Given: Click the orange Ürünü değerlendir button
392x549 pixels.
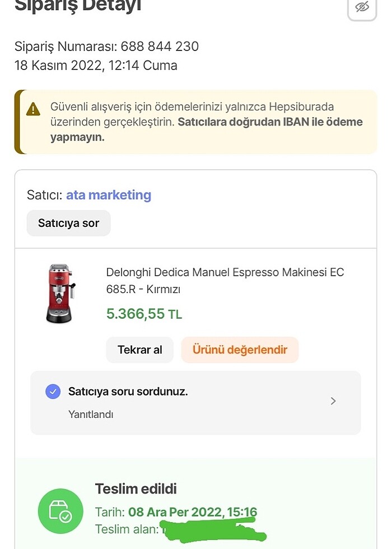Looking at the screenshot, I should point(240,349).
